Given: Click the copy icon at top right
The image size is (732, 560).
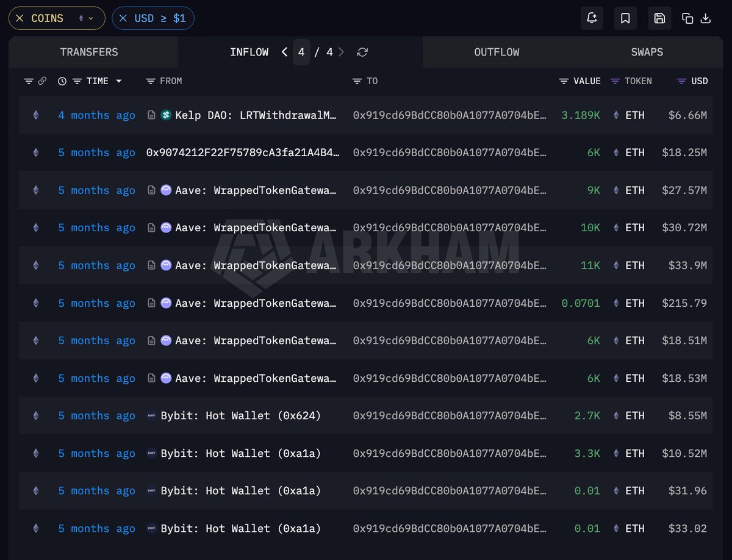Looking at the screenshot, I should coord(687,18).
